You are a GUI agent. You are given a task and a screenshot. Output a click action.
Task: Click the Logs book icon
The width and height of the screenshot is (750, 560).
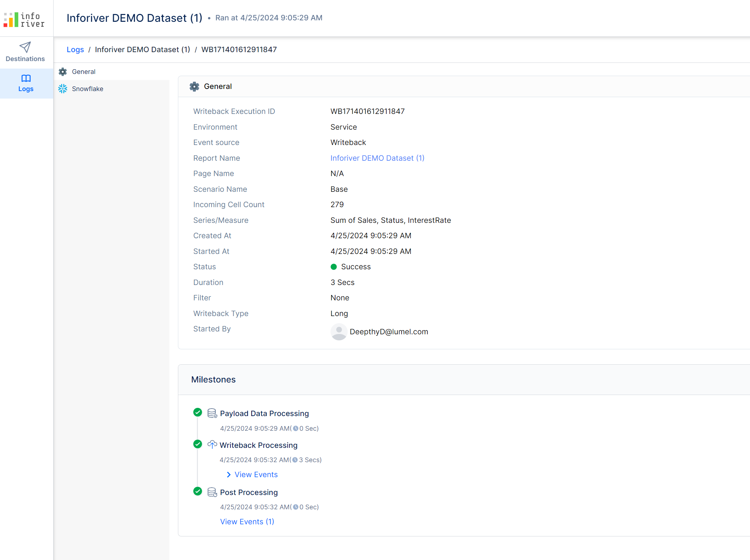(x=26, y=78)
